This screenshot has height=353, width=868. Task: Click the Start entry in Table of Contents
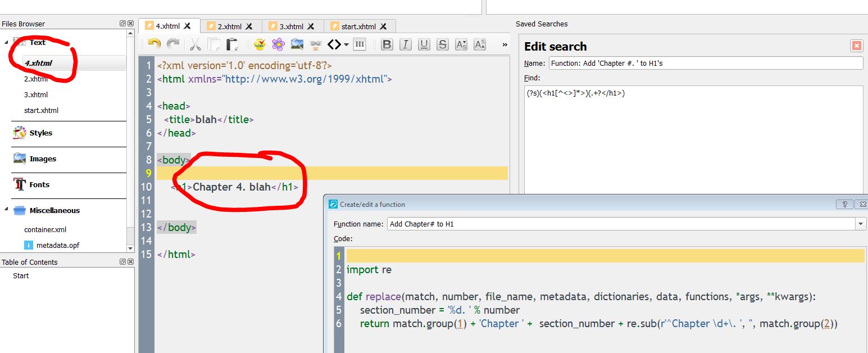(x=21, y=275)
